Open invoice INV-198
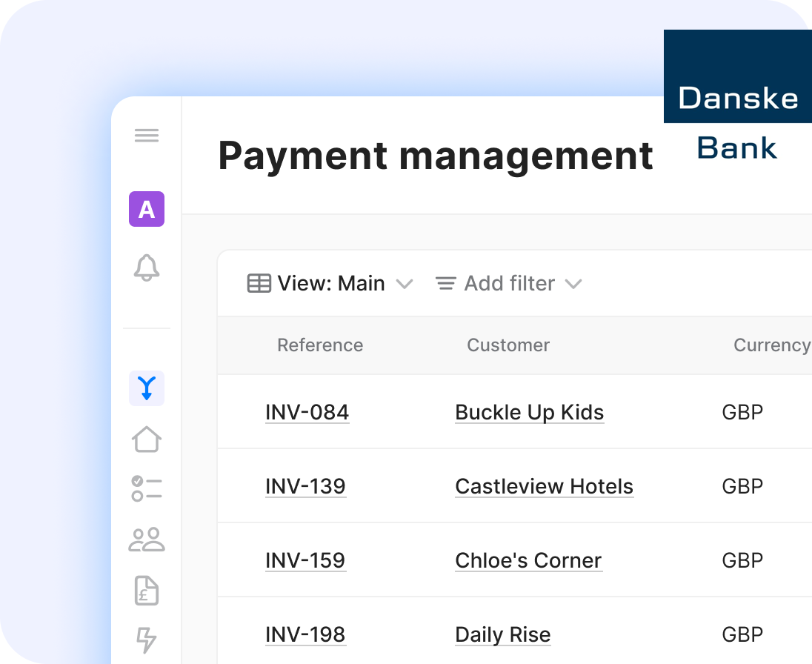Viewport: 812px width, 664px height. coord(305,634)
